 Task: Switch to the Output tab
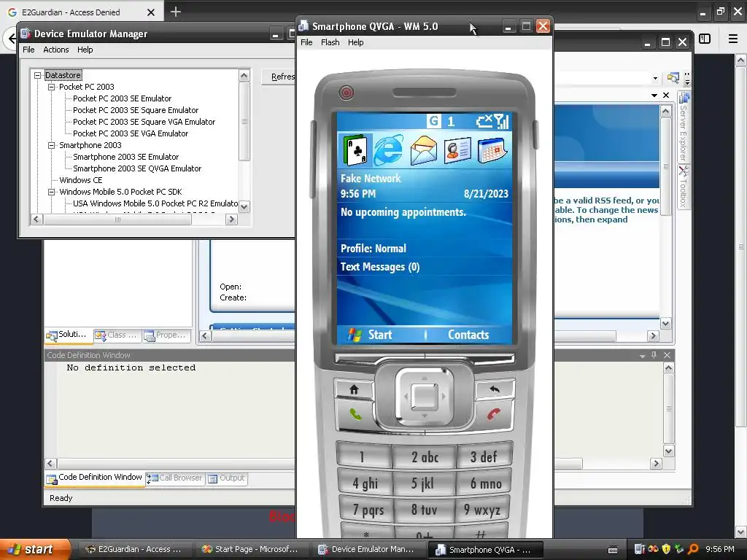227,478
